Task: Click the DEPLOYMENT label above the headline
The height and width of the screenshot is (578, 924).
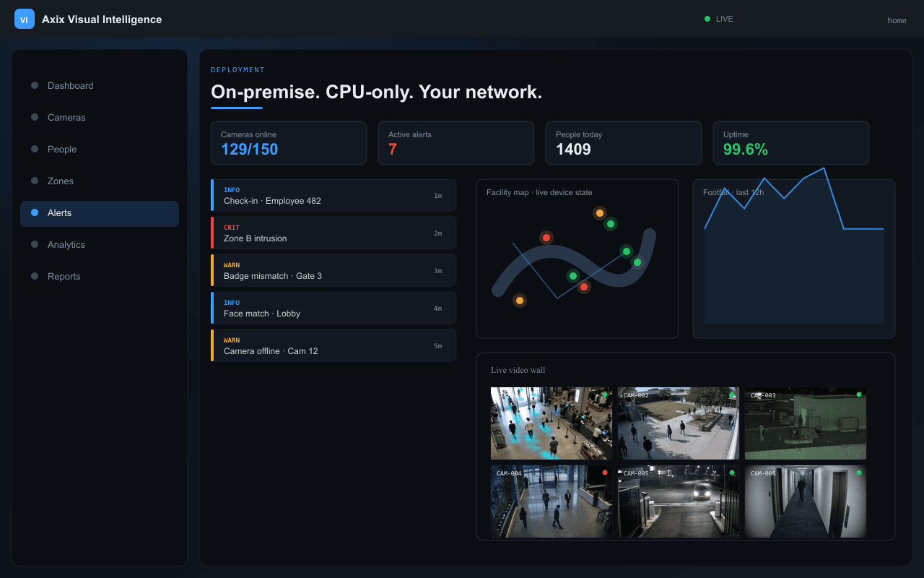Action: tap(237, 70)
